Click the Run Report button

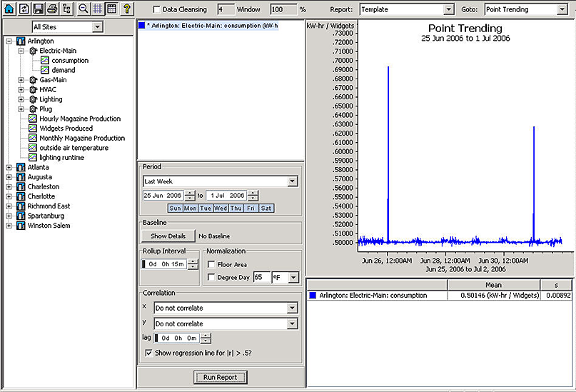pos(221,377)
